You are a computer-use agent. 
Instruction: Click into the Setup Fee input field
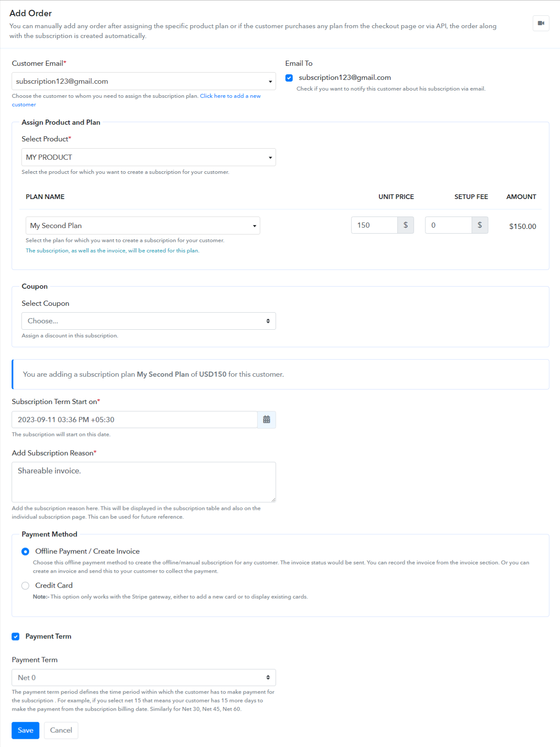point(449,225)
